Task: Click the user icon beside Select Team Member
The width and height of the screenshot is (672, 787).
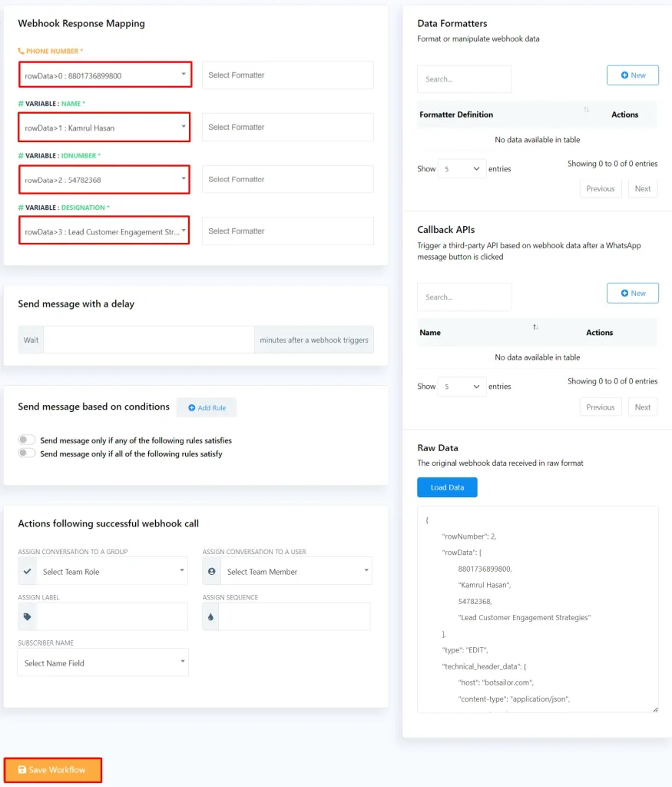Action: [x=211, y=571]
